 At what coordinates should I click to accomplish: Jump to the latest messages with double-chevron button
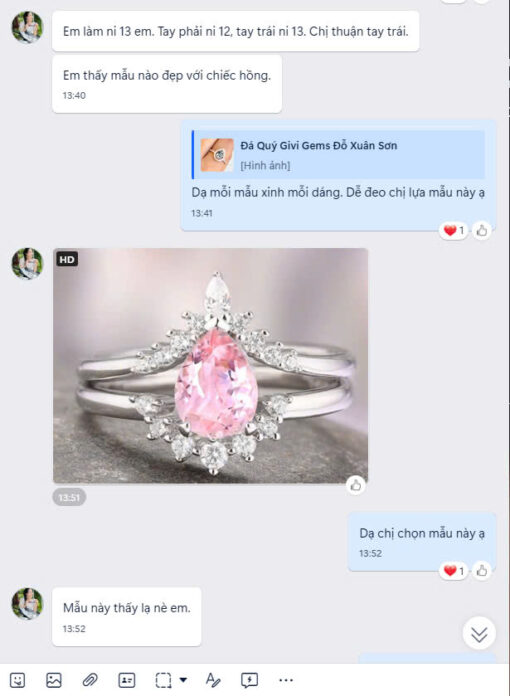coord(479,633)
